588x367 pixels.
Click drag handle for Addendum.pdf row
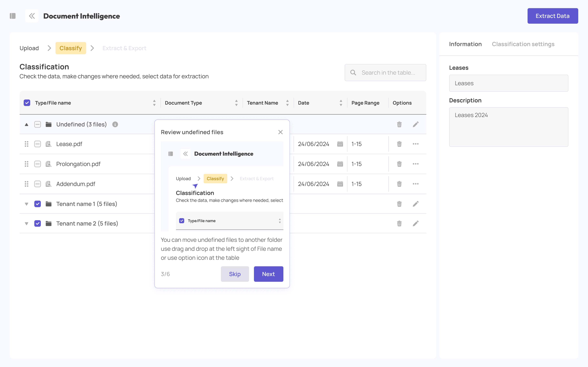point(26,184)
